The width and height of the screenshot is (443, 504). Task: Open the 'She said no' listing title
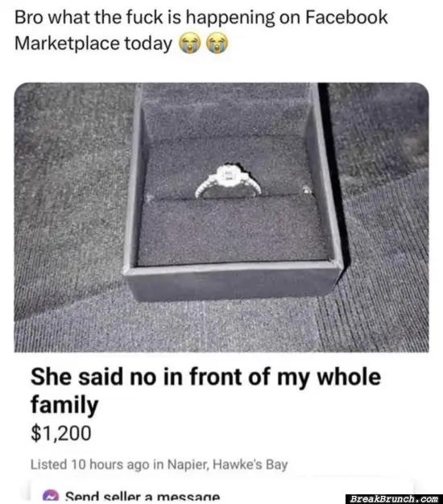(x=205, y=390)
